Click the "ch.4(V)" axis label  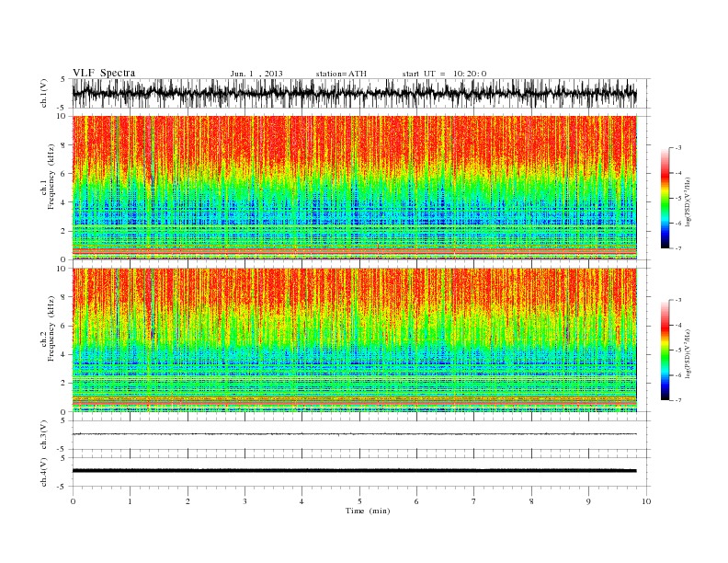click(x=44, y=472)
